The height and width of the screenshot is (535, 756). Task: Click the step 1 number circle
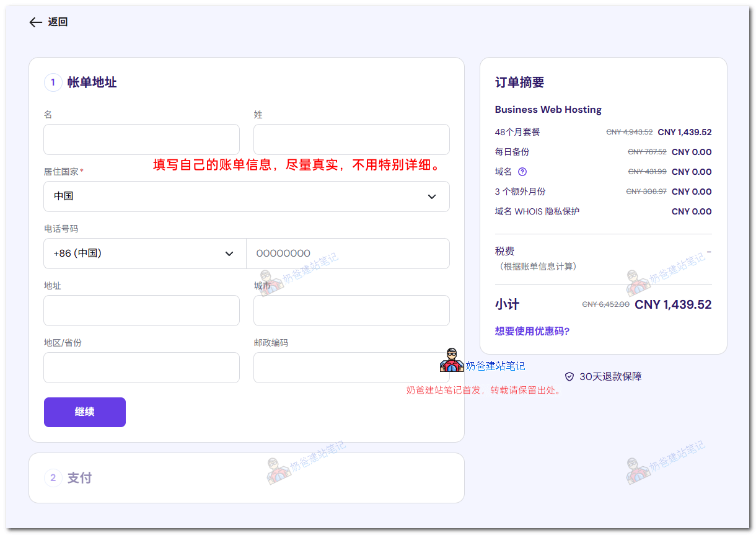(53, 82)
